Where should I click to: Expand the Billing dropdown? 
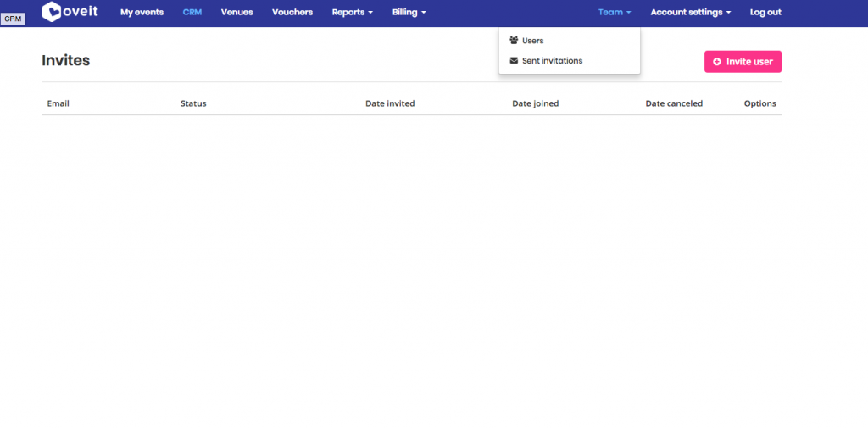tap(409, 12)
